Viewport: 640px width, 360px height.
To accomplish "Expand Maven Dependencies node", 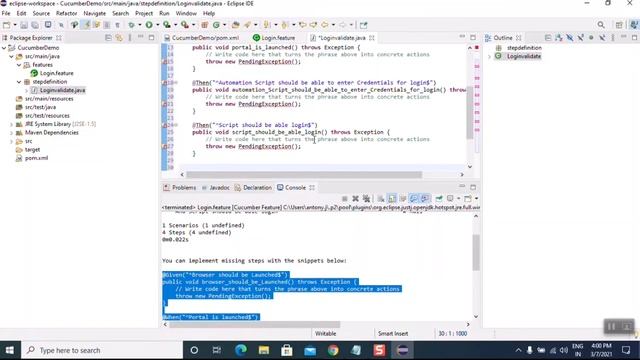I will [x=11, y=133].
